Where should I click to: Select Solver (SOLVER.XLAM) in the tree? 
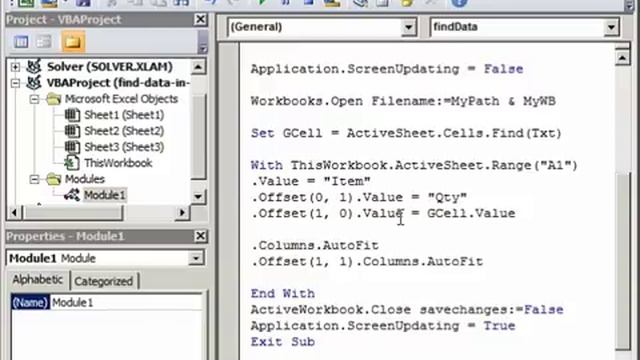(x=110, y=67)
